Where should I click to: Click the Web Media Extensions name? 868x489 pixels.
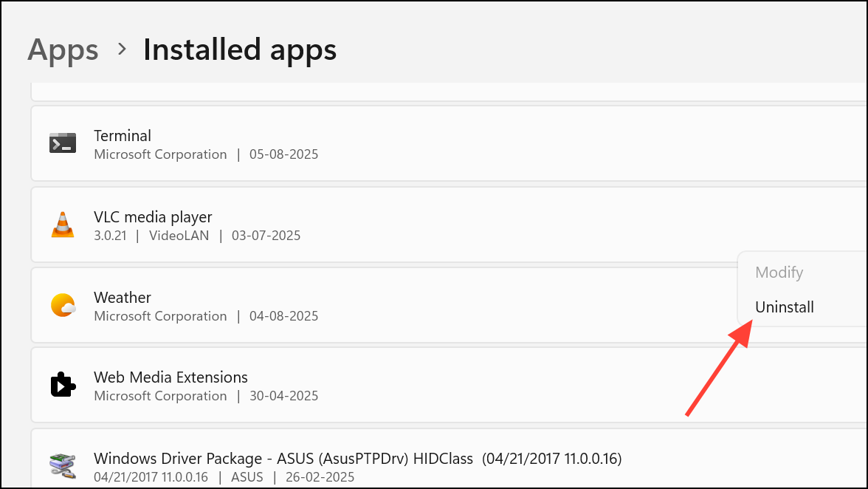pyautogui.click(x=170, y=377)
